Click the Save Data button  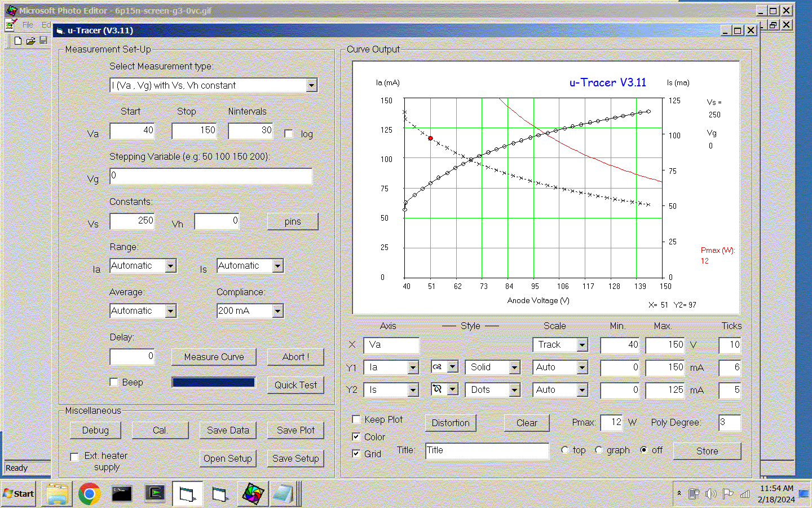point(228,430)
